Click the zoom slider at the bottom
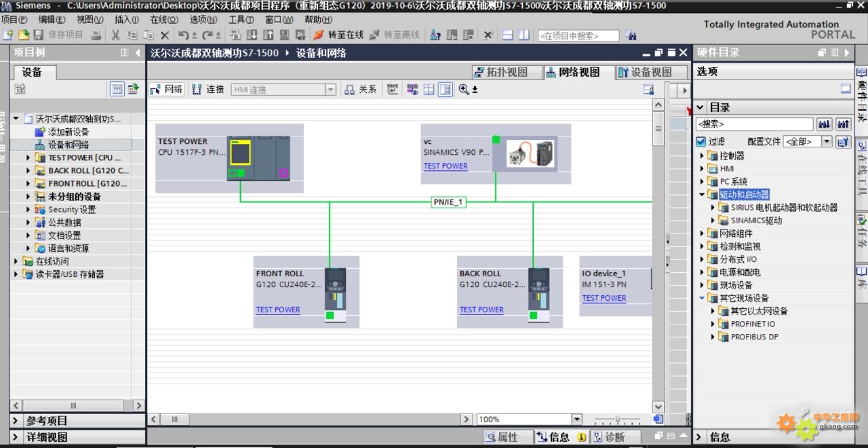Viewport: 868px width, 448px height. tap(617, 419)
